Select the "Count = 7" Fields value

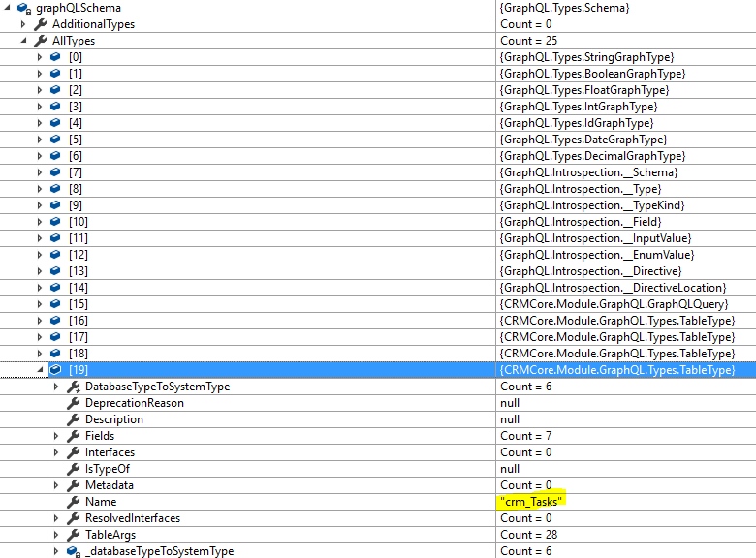click(526, 436)
